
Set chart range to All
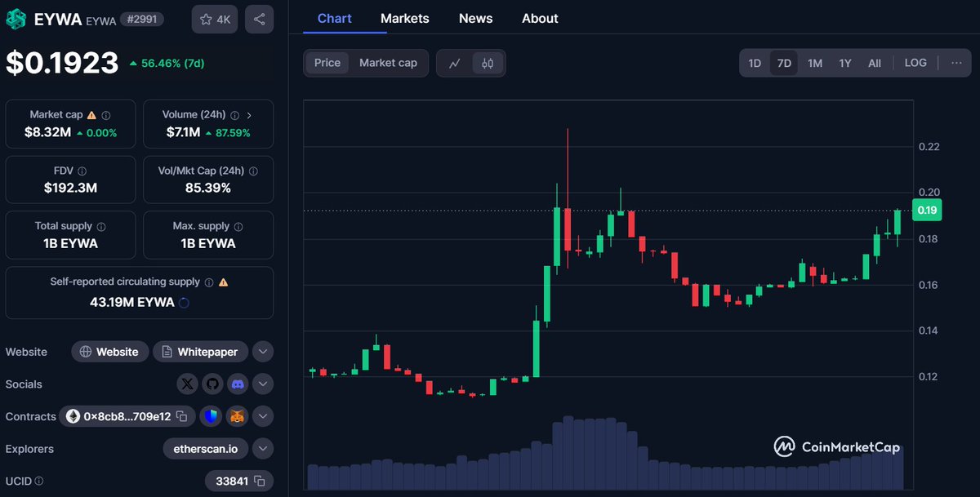pyautogui.click(x=875, y=63)
